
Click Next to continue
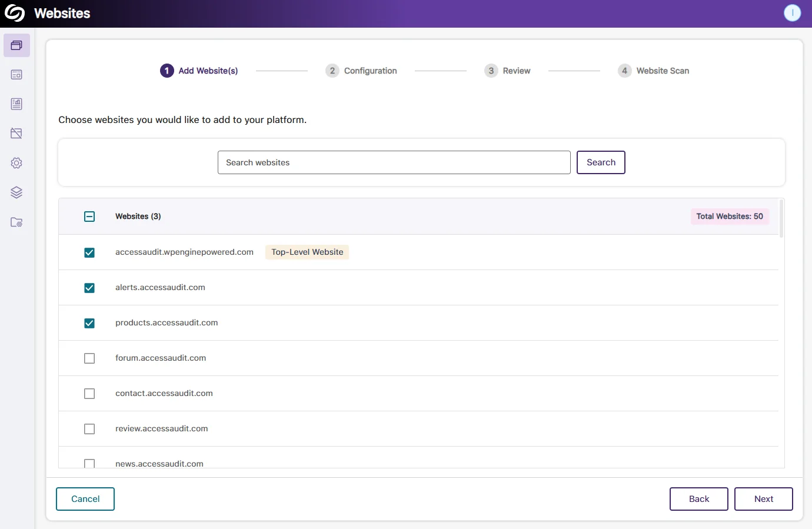pyautogui.click(x=763, y=499)
